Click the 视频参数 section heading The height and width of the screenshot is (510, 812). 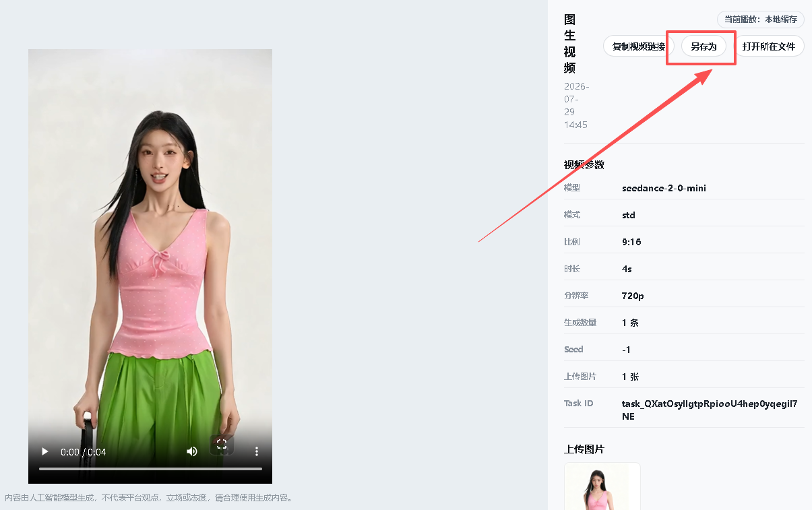coord(584,165)
